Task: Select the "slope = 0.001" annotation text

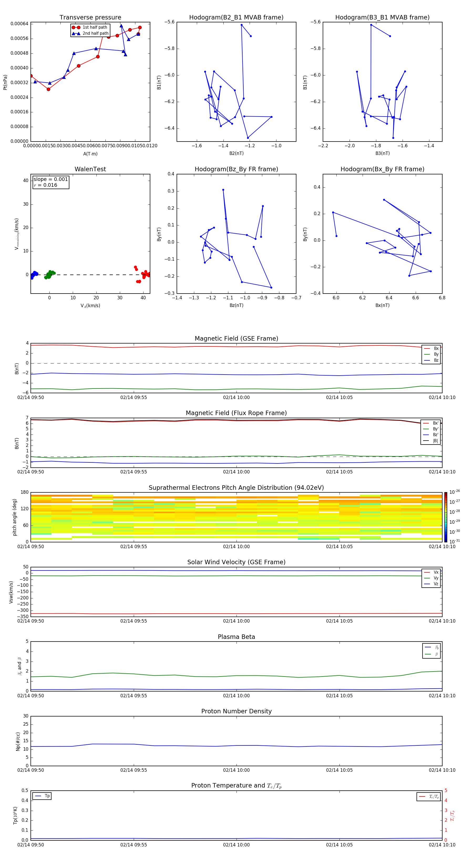Action: click(x=51, y=179)
